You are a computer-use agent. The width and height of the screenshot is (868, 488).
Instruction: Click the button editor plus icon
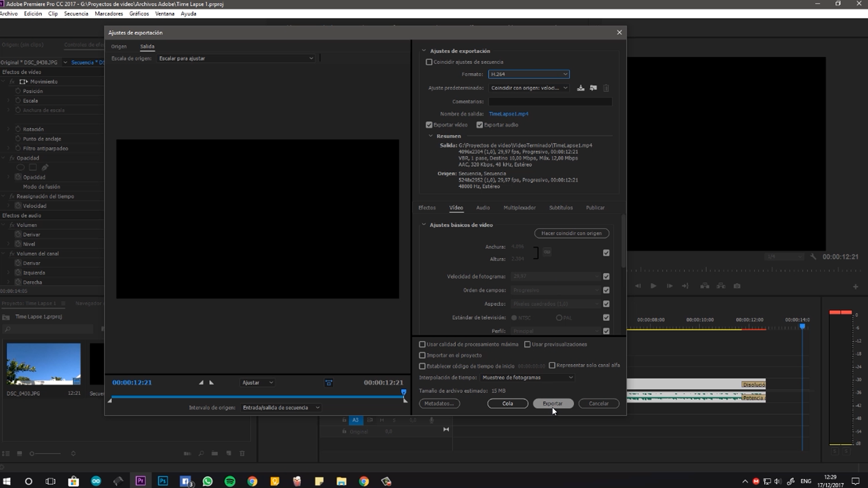click(855, 286)
